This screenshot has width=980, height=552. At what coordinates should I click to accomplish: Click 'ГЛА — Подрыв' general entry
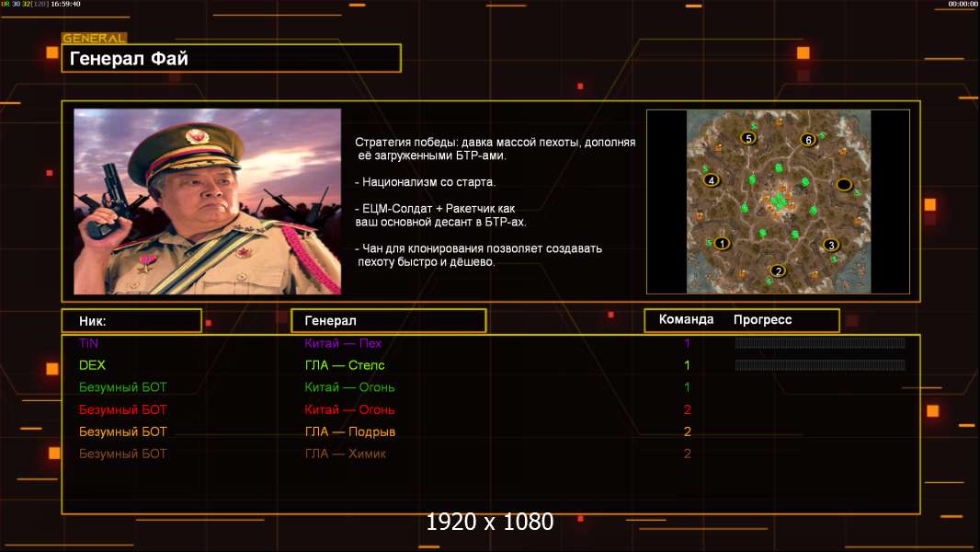click(349, 431)
